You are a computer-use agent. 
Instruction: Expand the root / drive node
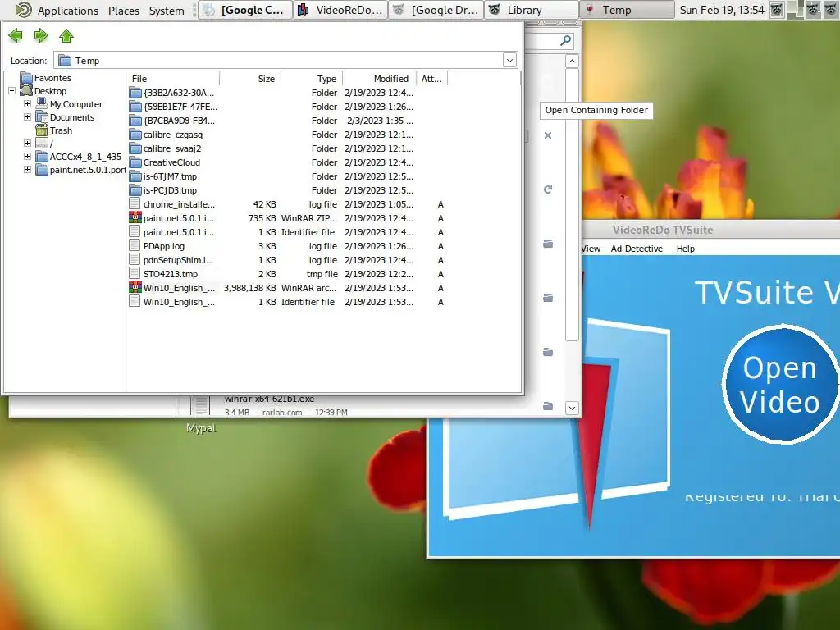pyautogui.click(x=27, y=143)
